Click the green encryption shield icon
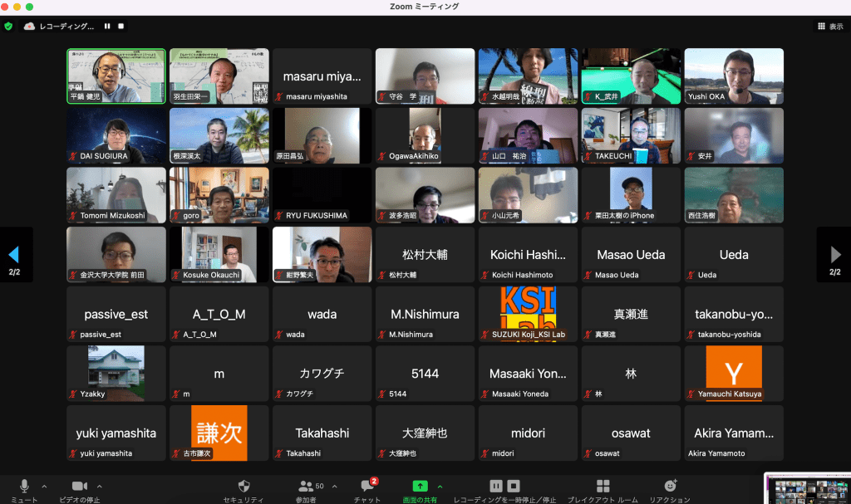The width and height of the screenshot is (851, 504). [x=8, y=27]
